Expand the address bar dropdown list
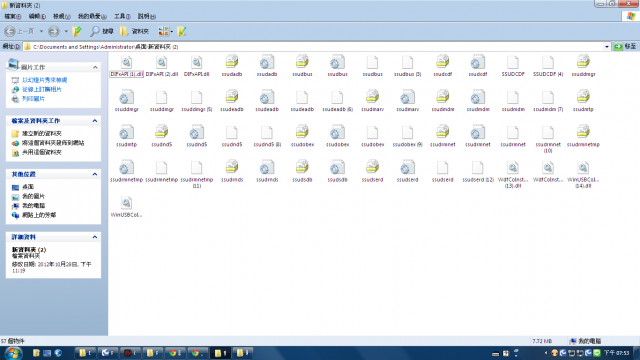This screenshot has height=360, width=640. coord(607,47)
